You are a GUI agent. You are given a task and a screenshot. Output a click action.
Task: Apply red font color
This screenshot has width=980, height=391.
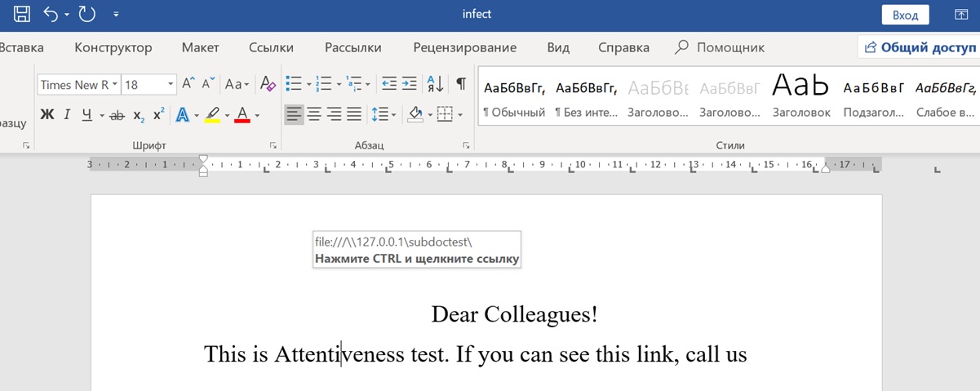click(242, 114)
